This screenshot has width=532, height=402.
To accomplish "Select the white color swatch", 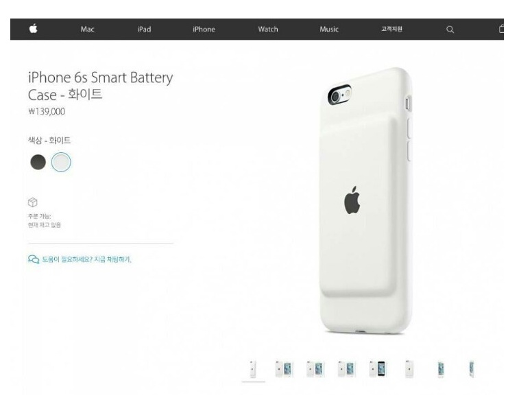I will [x=61, y=162].
